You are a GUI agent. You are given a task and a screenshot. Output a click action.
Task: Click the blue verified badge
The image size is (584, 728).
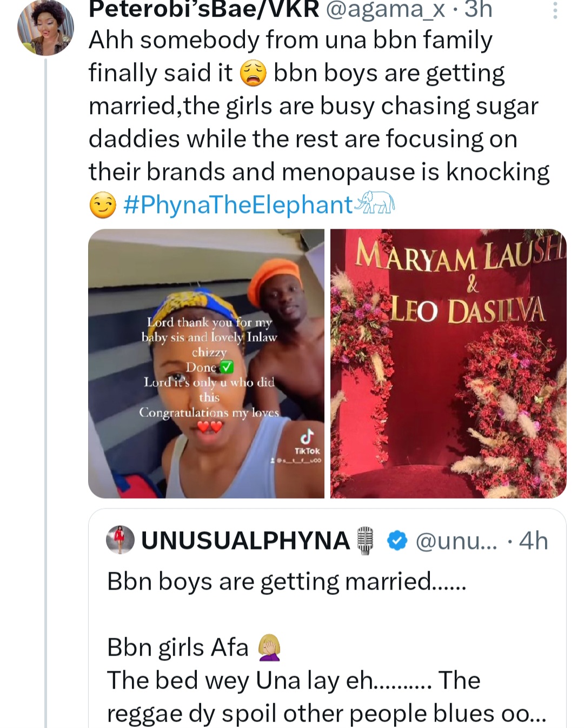coord(398,540)
